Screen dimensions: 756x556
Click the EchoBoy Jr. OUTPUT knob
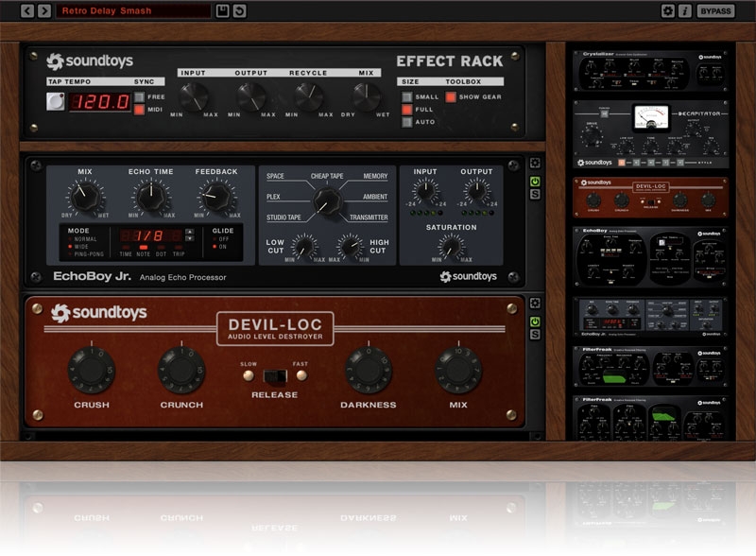(x=477, y=190)
